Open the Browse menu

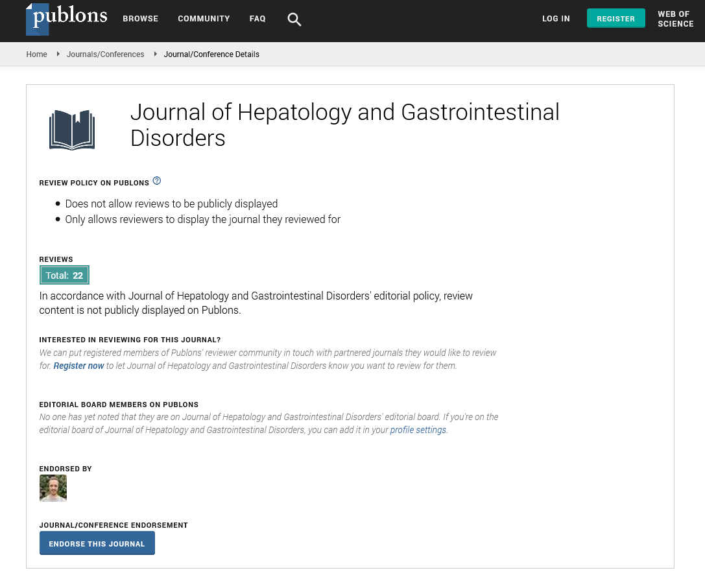tap(141, 19)
